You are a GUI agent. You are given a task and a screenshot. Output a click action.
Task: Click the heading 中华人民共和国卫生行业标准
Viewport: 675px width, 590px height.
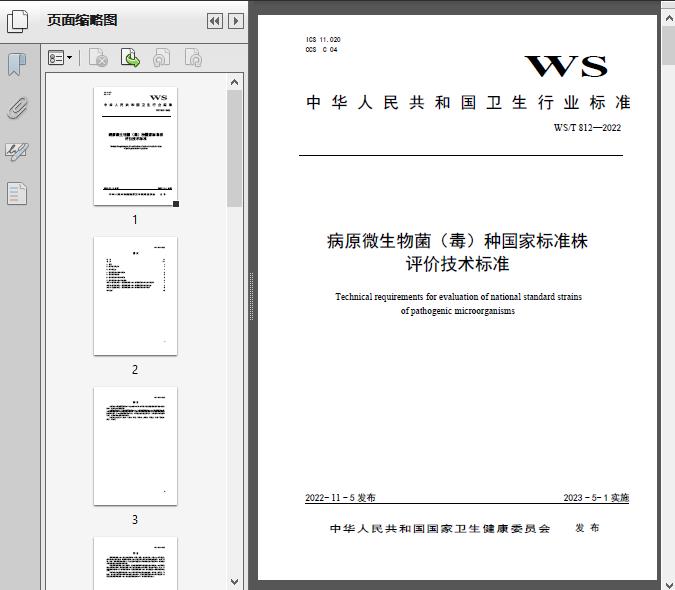pyautogui.click(x=468, y=102)
